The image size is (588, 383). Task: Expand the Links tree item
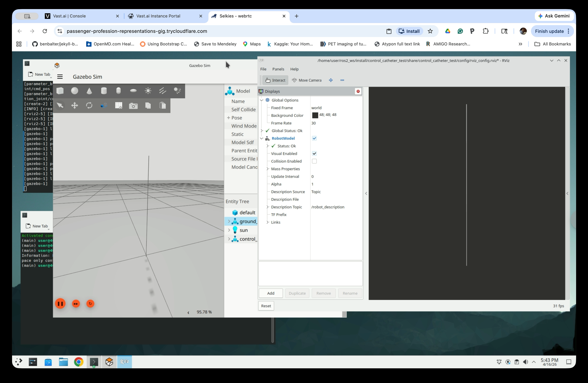coord(267,222)
